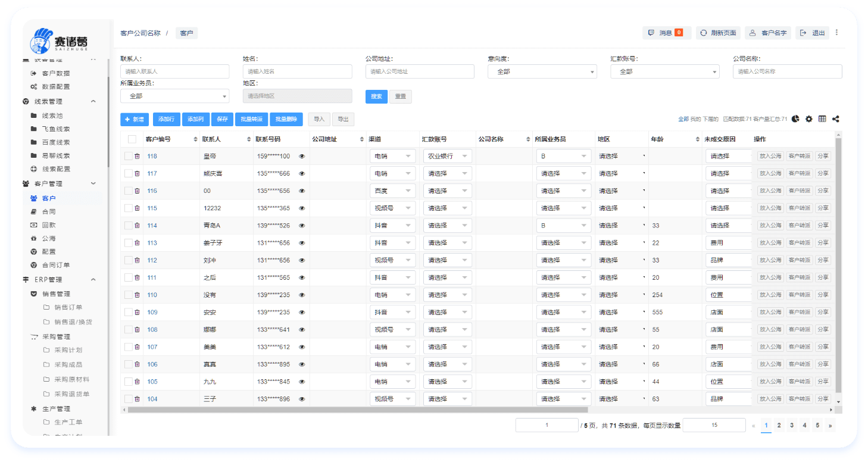This screenshot has height=462, width=868.
Task: Open table settings gear icon
Action: (x=808, y=119)
